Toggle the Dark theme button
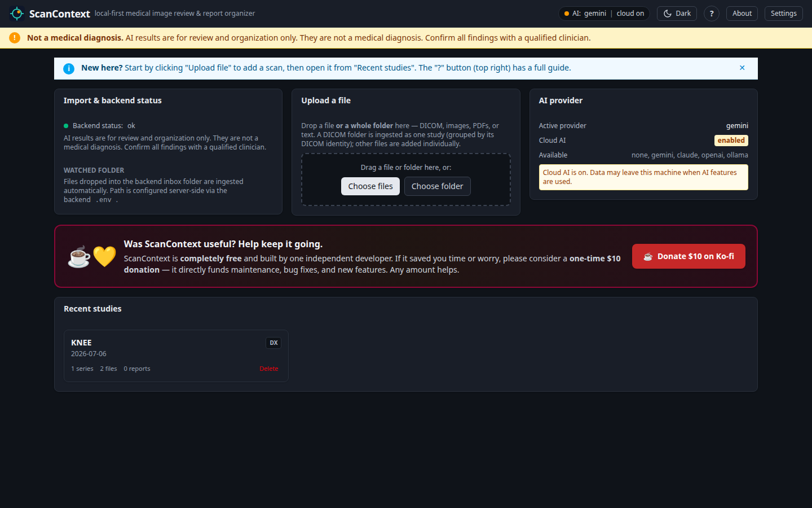812x508 pixels. [x=677, y=14]
